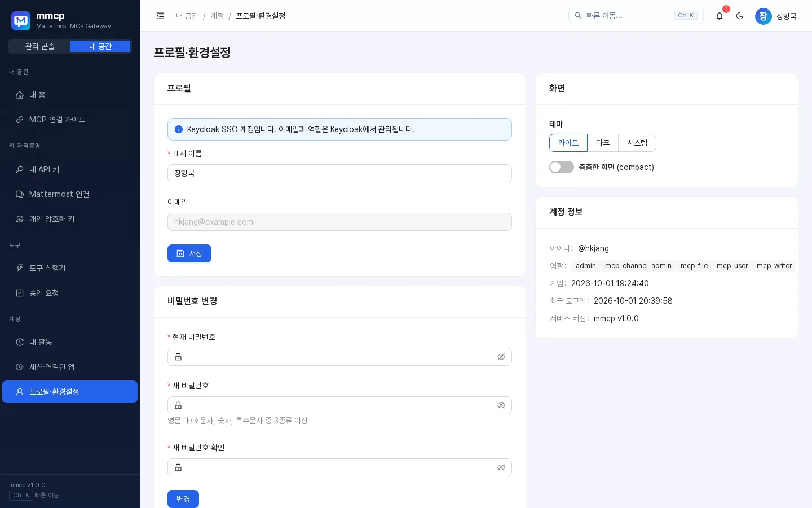Focus the 빠른 이동 search box

point(636,16)
